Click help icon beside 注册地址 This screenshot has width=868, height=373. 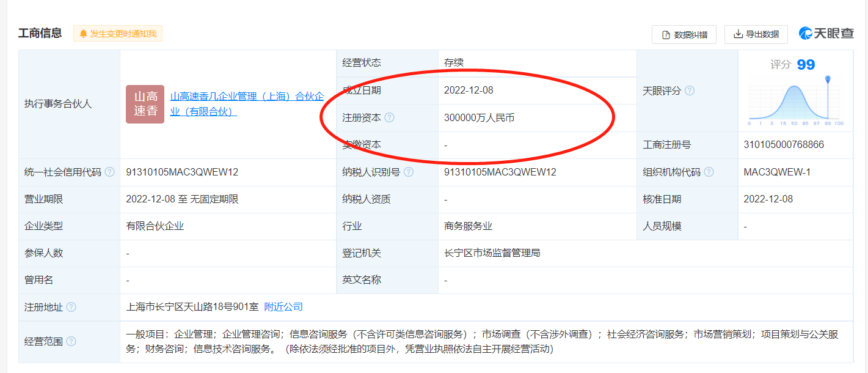pos(71,307)
